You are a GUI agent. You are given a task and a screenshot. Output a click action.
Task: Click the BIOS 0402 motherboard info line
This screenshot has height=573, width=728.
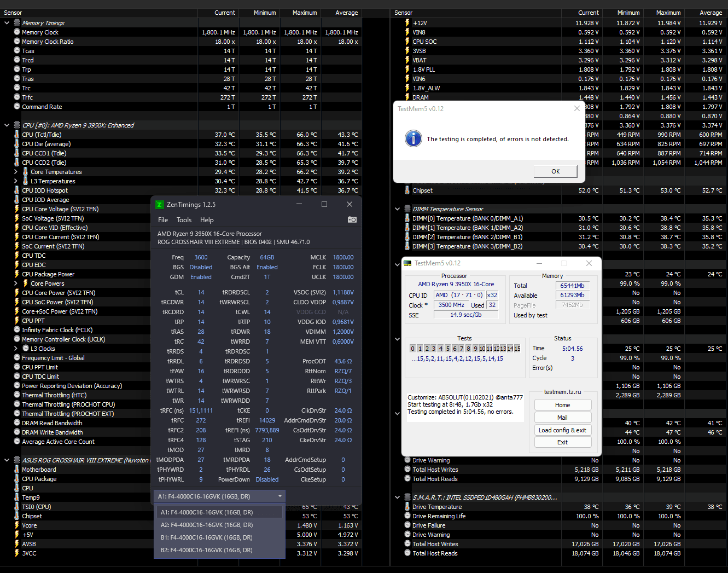234,242
